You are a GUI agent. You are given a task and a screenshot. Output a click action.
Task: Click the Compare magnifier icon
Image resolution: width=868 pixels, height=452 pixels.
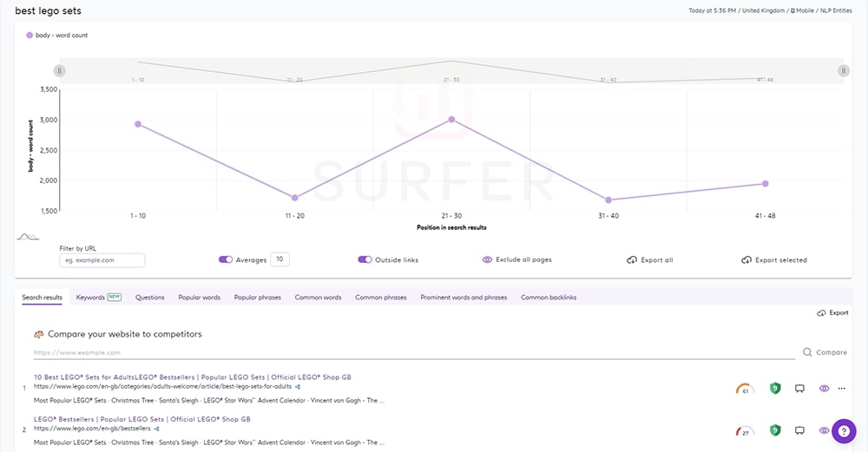pyautogui.click(x=807, y=352)
